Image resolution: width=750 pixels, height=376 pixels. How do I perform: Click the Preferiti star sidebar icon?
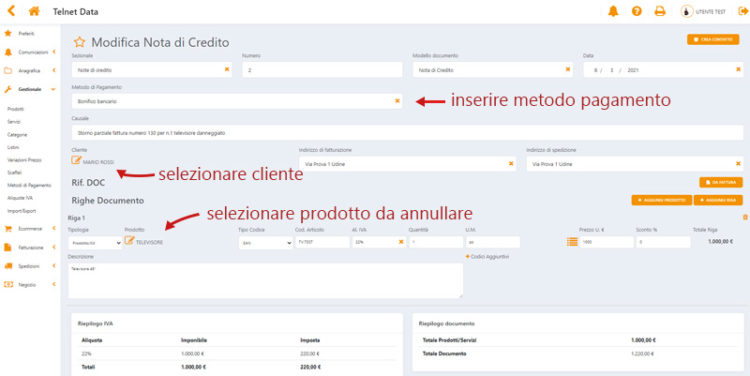[8, 33]
